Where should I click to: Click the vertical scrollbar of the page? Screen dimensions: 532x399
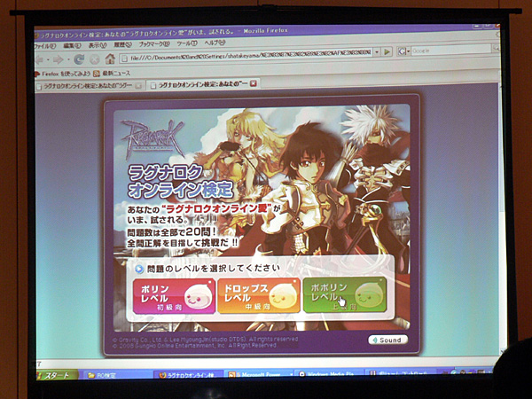(503, 217)
